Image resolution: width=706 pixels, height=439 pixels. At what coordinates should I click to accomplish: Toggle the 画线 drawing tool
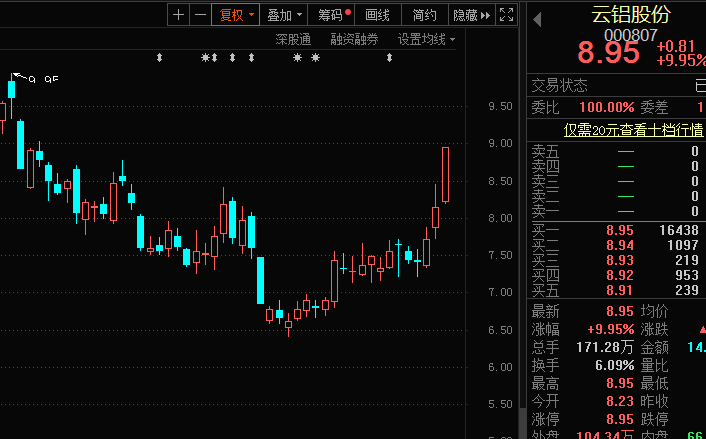click(377, 15)
